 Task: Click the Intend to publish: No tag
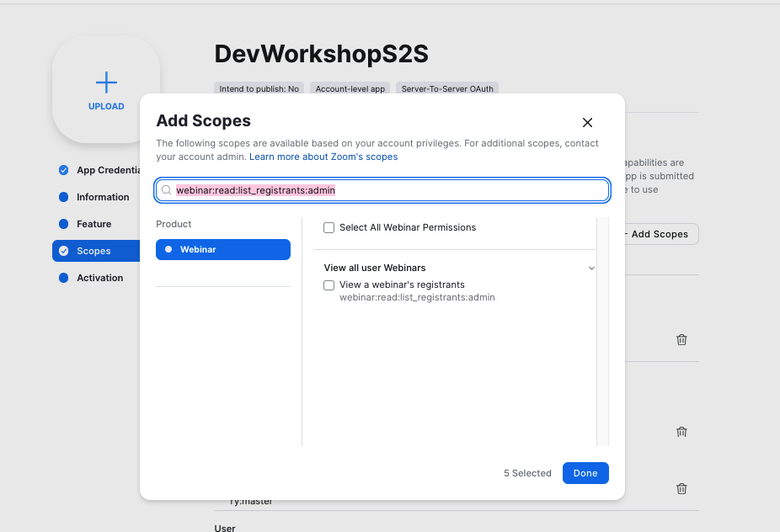[259, 88]
